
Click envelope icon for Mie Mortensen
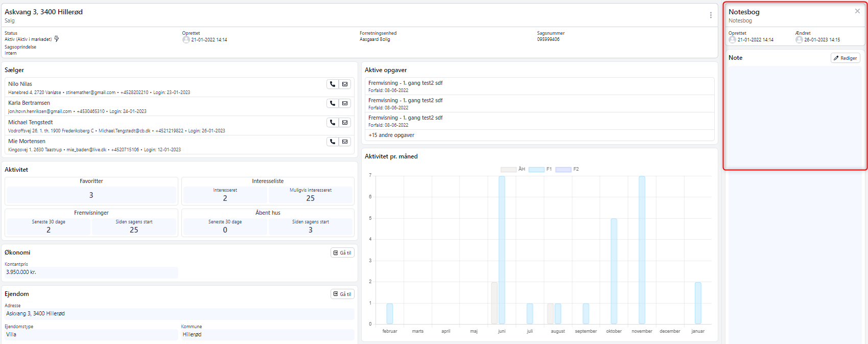point(345,142)
